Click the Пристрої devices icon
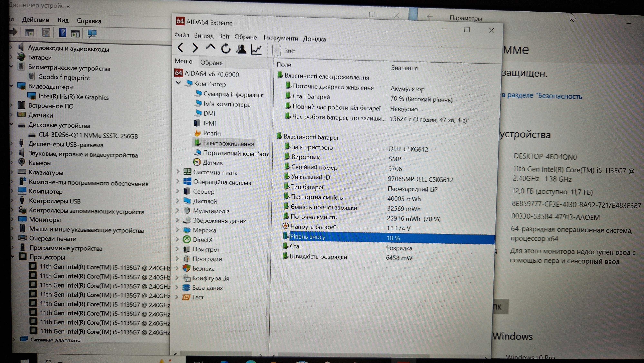This screenshot has height=363, width=644. pyautogui.click(x=186, y=249)
